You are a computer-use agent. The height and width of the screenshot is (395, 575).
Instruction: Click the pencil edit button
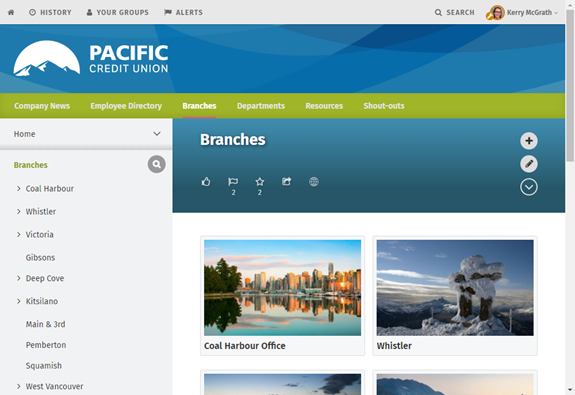pos(529,164)
